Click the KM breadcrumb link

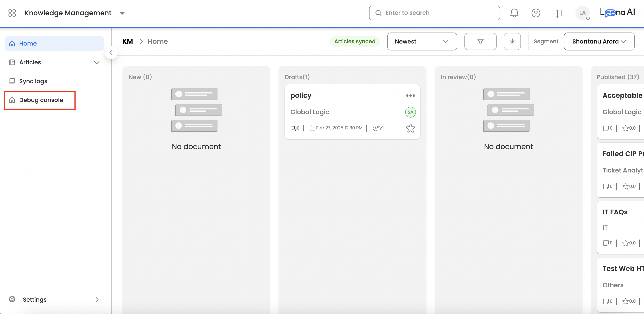click(x=128, y=41)
